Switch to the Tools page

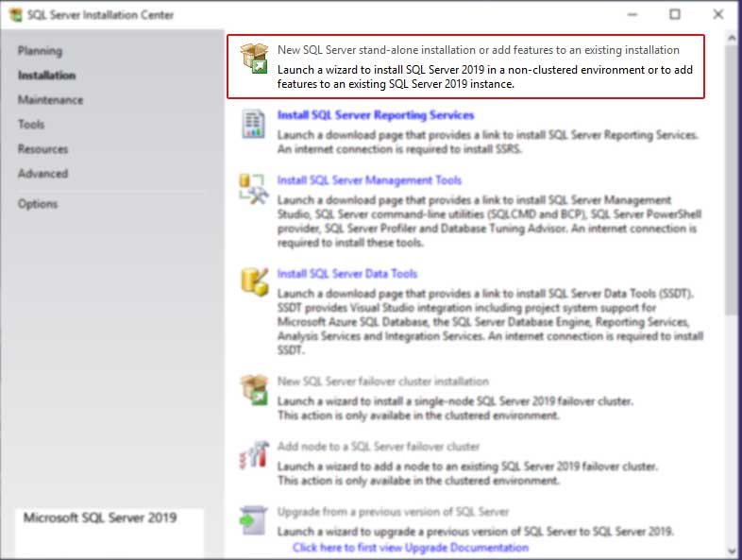pos(31,125)
